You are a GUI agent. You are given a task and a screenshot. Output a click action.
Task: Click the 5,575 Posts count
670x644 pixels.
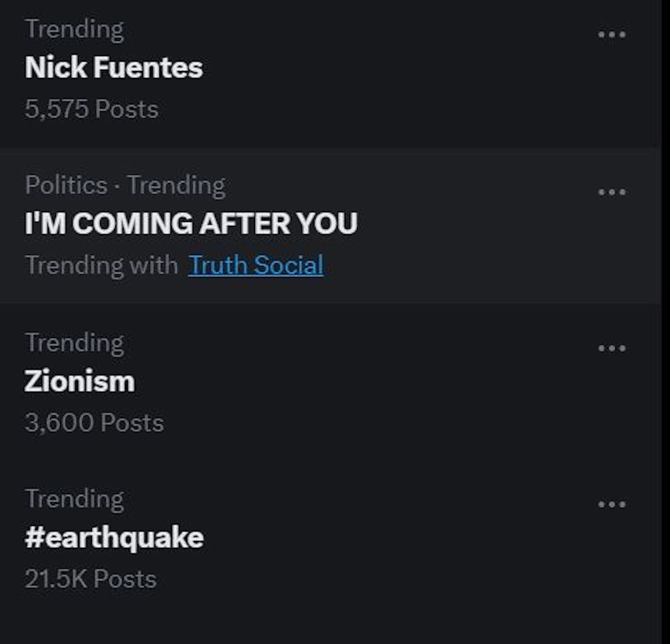click(x=91, y=109)
